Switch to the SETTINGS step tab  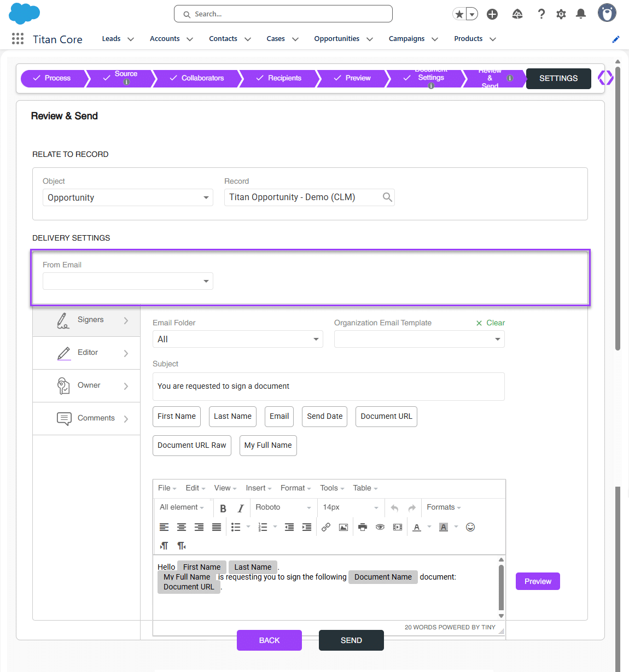pos(558,78)
